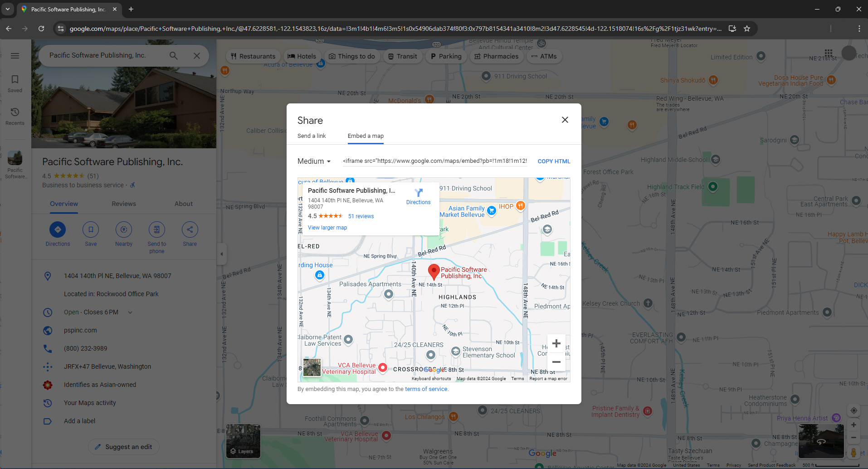Click the Maps search input field
The height and width of the screenshot is (469, 868).
[x=104, y=55]
